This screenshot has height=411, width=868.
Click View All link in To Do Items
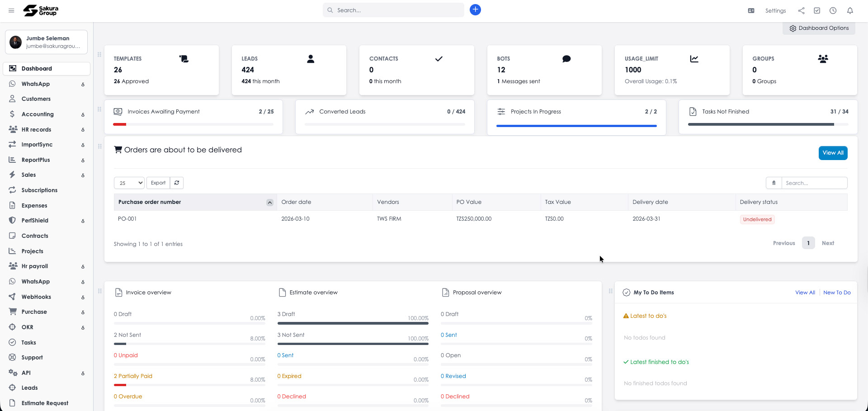[805, 293]
